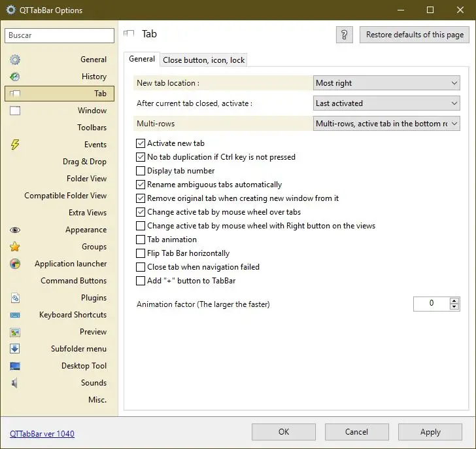Click the General gear icon in sidebar

point(15,60)
